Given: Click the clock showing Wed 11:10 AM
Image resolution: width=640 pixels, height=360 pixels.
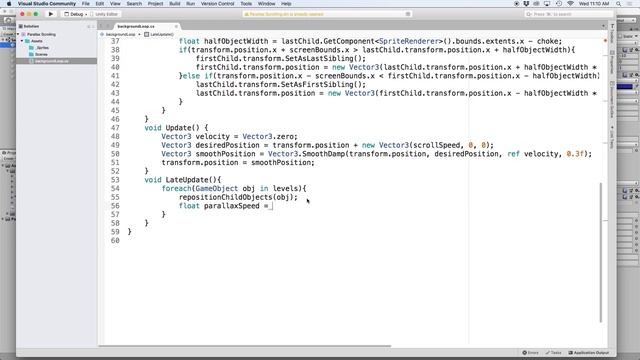Looking at the screenshot, I should coord(594,4).
